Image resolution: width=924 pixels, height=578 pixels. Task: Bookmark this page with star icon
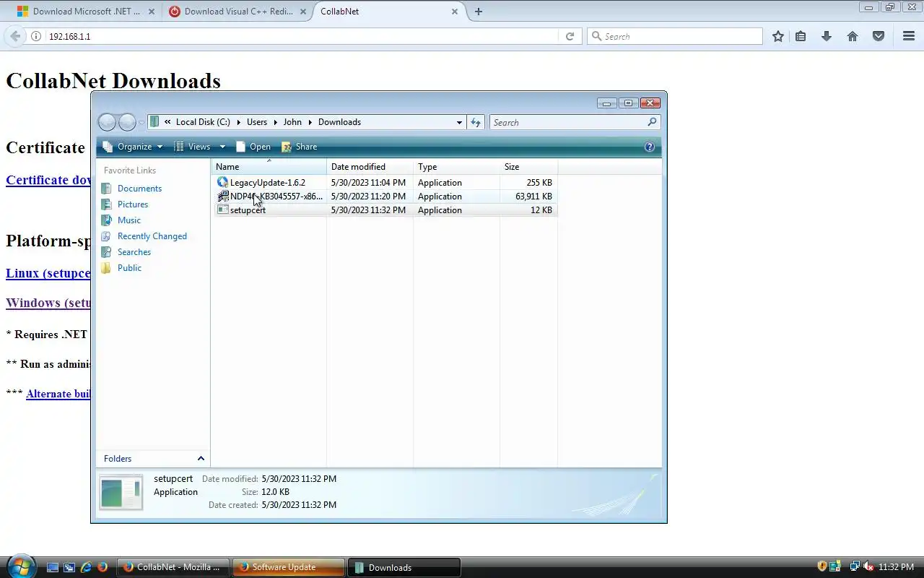click(x=778, y=36)
